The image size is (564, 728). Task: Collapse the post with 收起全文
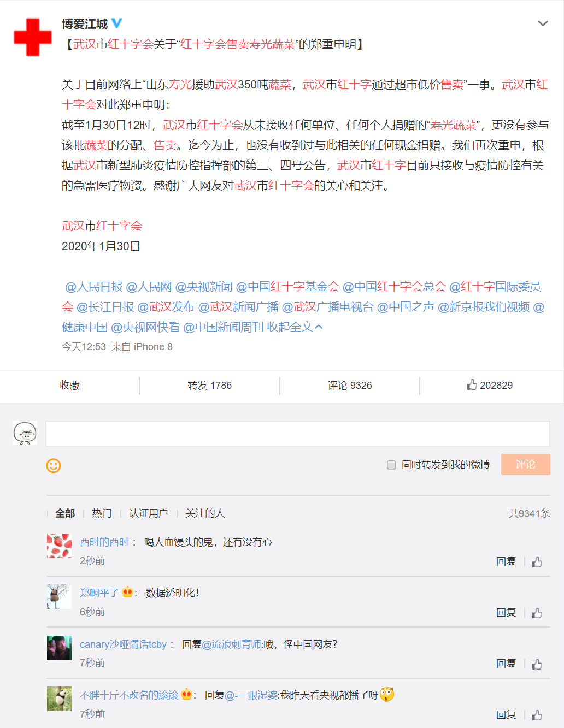coord(295,327)
